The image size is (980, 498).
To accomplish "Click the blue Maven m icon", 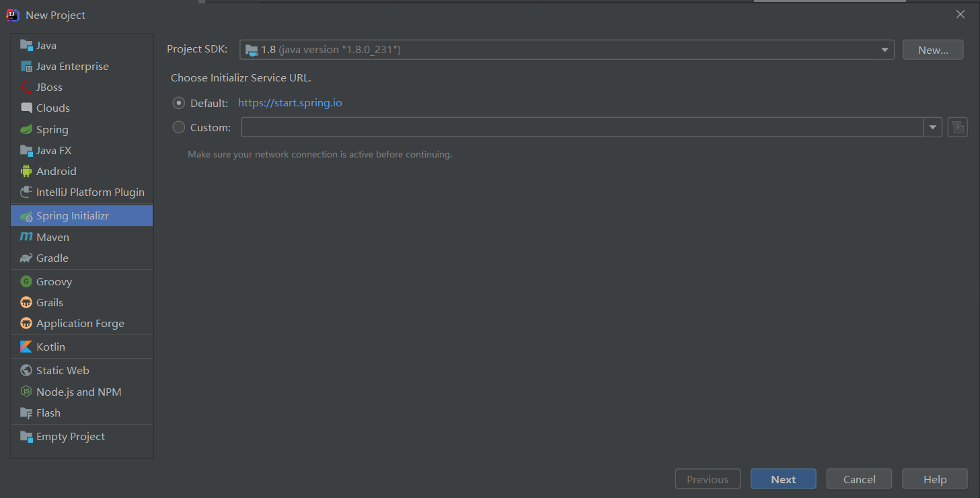I will tap(26, 237).
